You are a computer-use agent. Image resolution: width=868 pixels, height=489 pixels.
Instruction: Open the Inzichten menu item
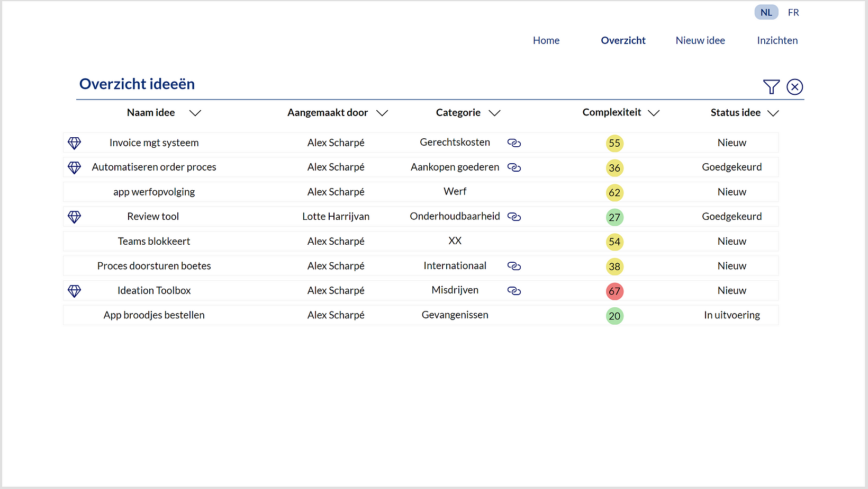[x=777, y=41]
